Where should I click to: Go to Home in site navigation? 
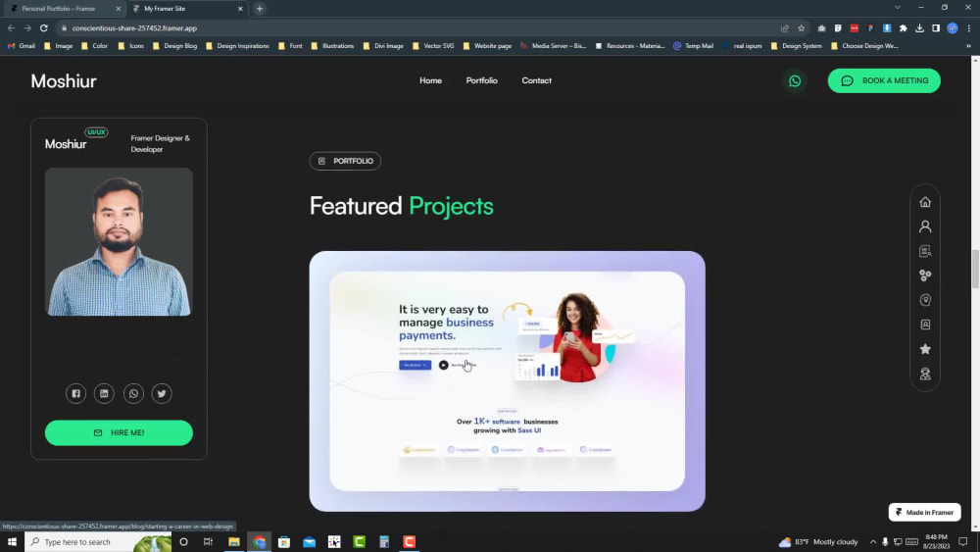point(430,80)
